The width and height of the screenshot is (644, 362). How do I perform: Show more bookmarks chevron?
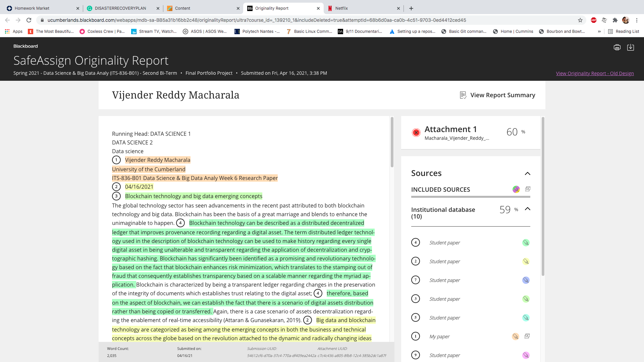coord(599,32)
